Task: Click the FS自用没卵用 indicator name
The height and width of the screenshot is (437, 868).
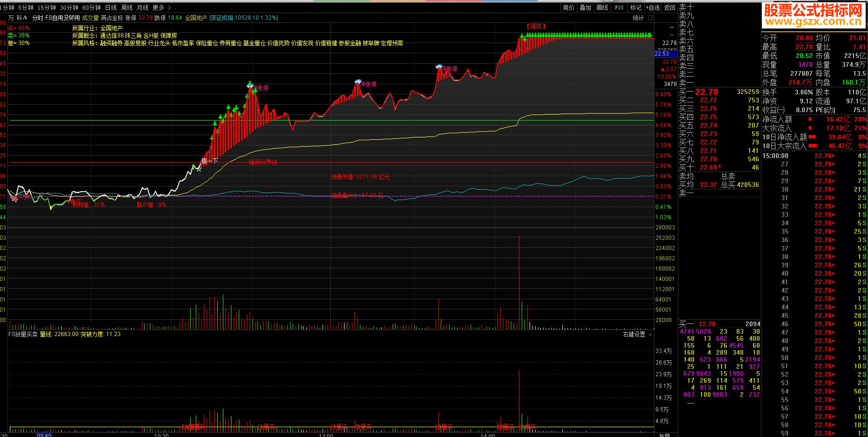Action: 63,18
